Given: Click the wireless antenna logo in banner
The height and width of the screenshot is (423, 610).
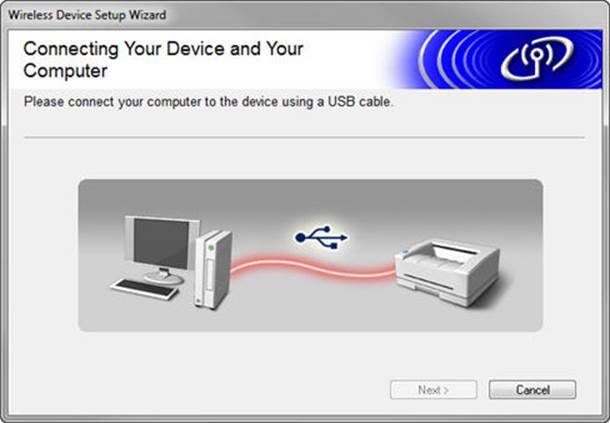Looking at the screenshot, I should tap(537, 58).
